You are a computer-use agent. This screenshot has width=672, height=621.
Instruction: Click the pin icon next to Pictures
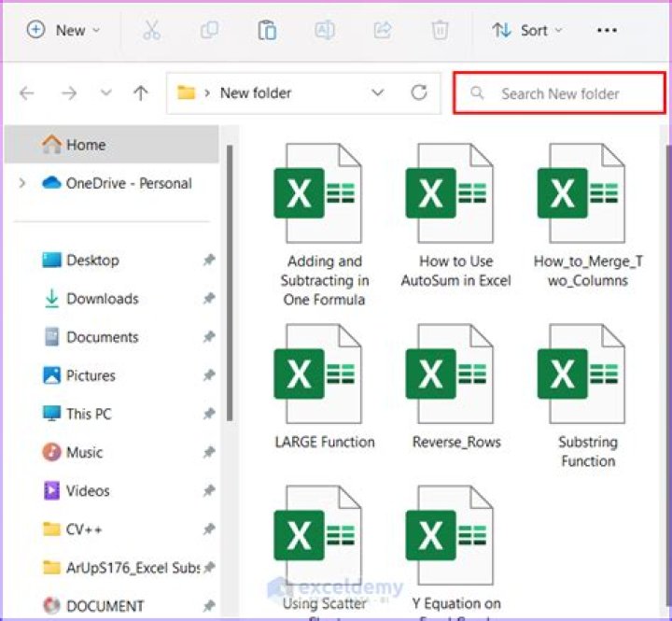click(209, 375)
